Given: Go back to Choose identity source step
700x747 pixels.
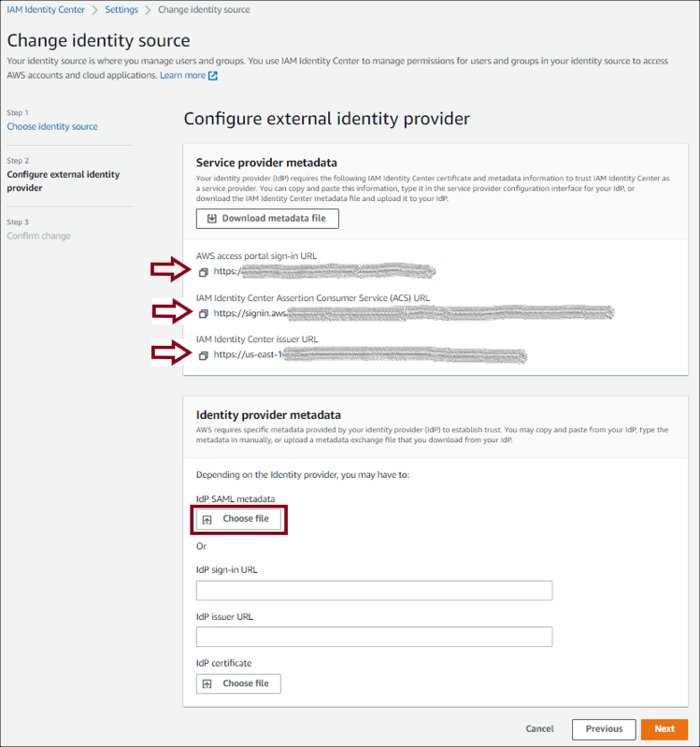Looking at the screenshot, I should [52, 126].
